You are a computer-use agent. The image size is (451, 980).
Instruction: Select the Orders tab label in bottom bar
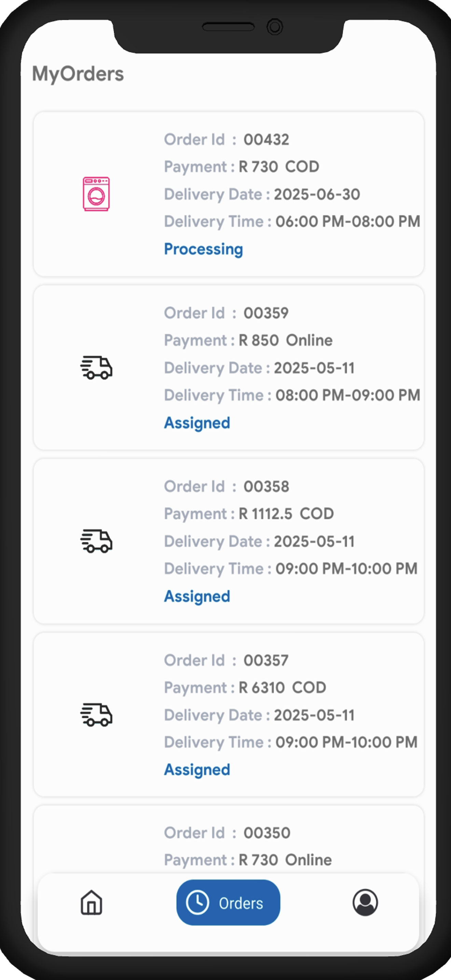point(241,903)
